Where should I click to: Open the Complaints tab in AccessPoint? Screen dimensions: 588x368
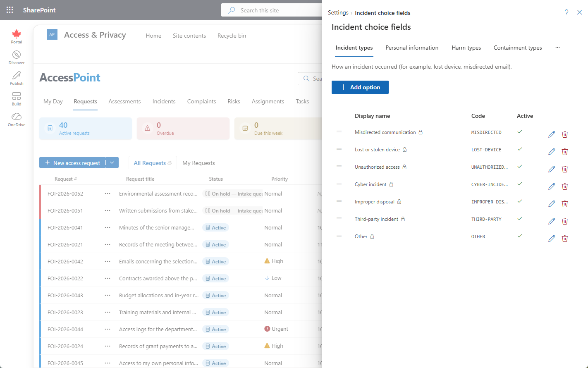tap(201, 101)
